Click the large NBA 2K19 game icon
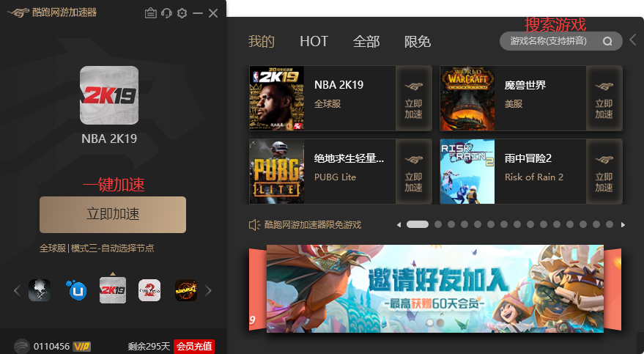The image size is (644, 354). (x=109, y=95)
